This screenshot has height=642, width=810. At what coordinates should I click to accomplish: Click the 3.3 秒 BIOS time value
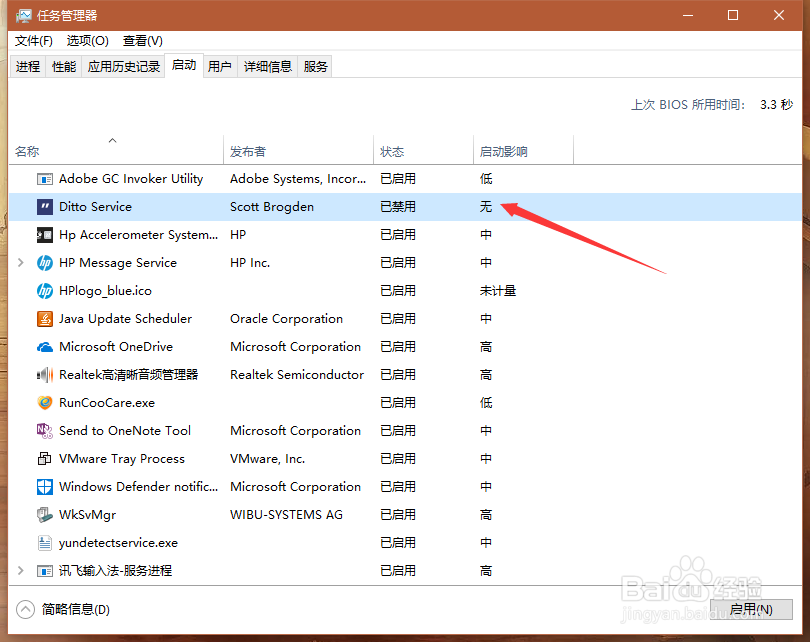tap(776, 105)
